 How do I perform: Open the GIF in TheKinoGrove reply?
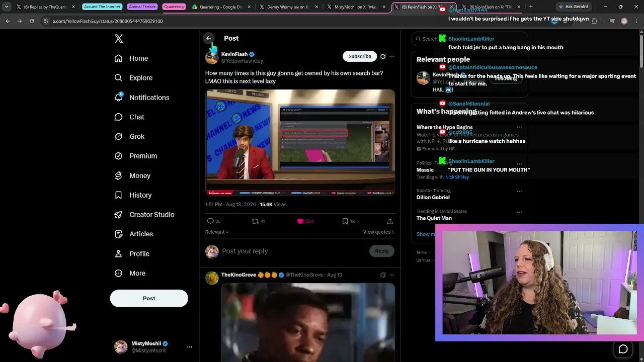coord(308,322)
